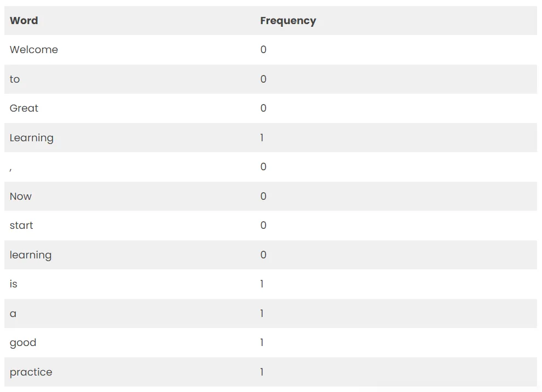Click the 'Now' word cell
The width and height of the screenshot is (542, 392).
21,197
